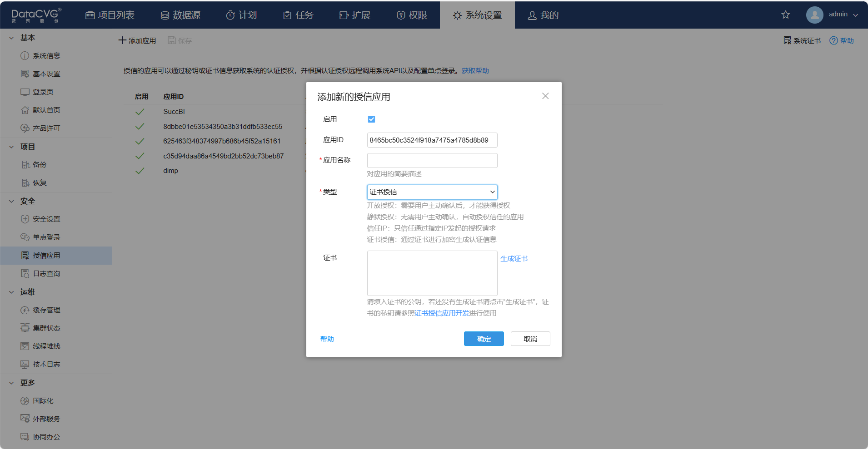Click the 生成证书 link
Viewport: 868px width, 449px height.
514,259
